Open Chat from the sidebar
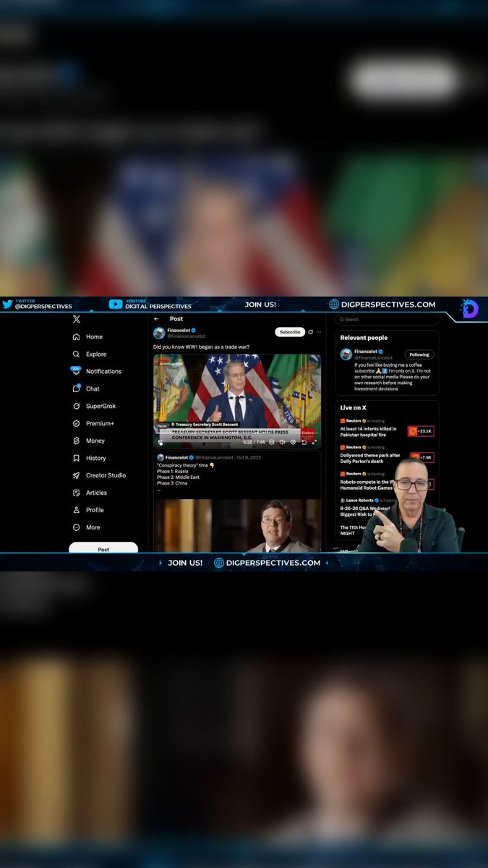488x868 pixels. [x=93, y=389]
